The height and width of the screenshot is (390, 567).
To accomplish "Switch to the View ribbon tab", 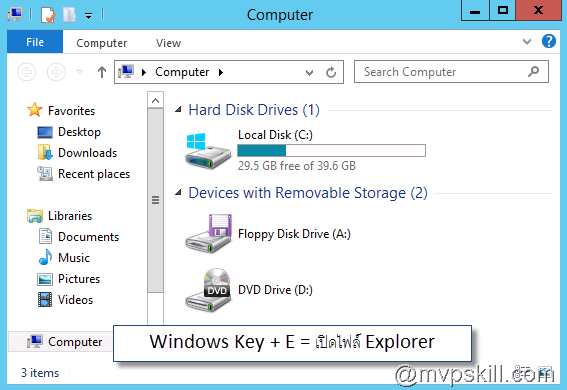I will point(168,43).
